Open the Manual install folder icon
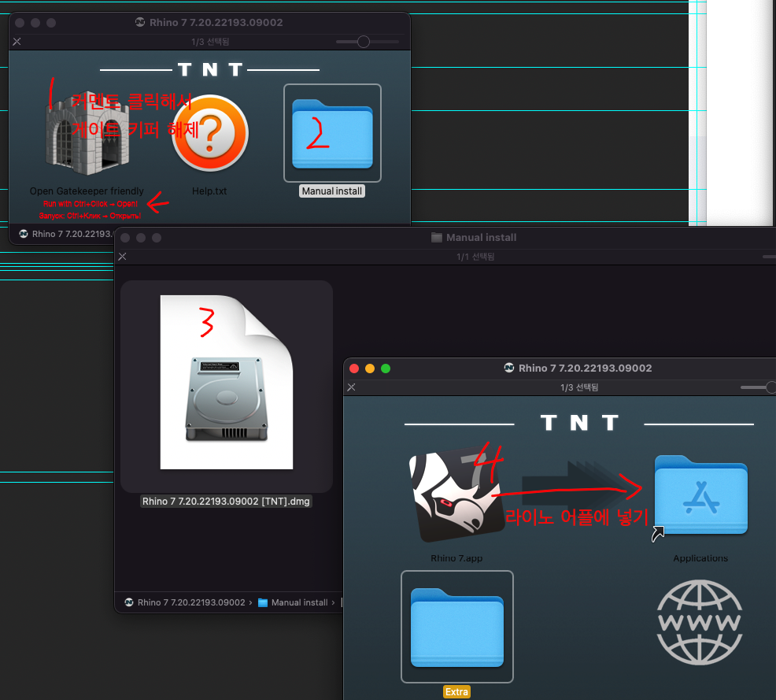Viewport: 776px width, 700px height. point(332,134)
